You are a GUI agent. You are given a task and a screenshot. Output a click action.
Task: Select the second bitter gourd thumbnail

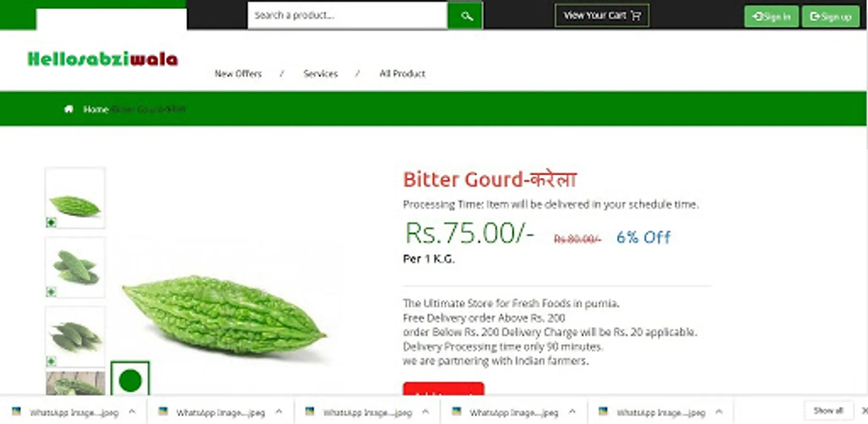click(x=75, y=268)
